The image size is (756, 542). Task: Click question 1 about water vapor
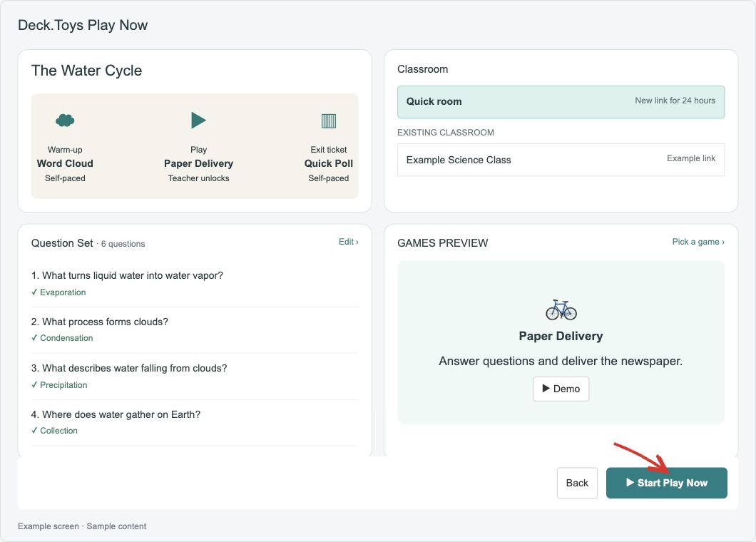tap(127, 275)
